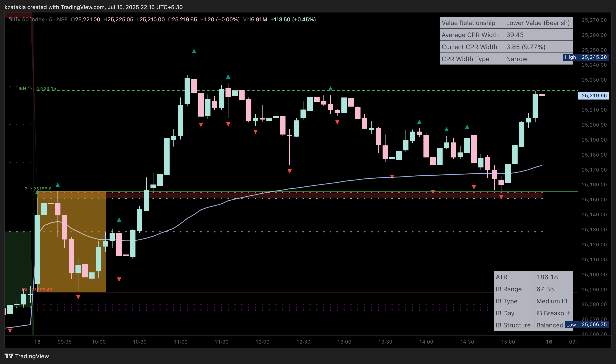Click the teal up-triangle above the day-high candle

(x=194, y=51)
